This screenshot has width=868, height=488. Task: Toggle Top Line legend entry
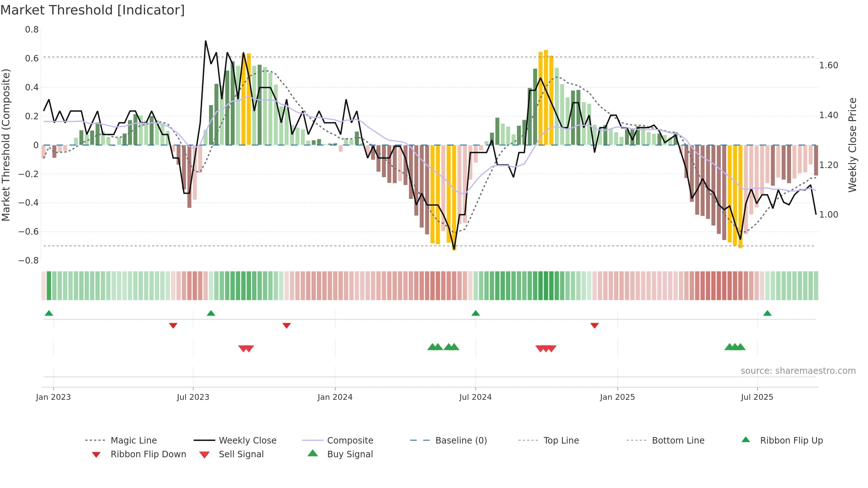(548, 440)
